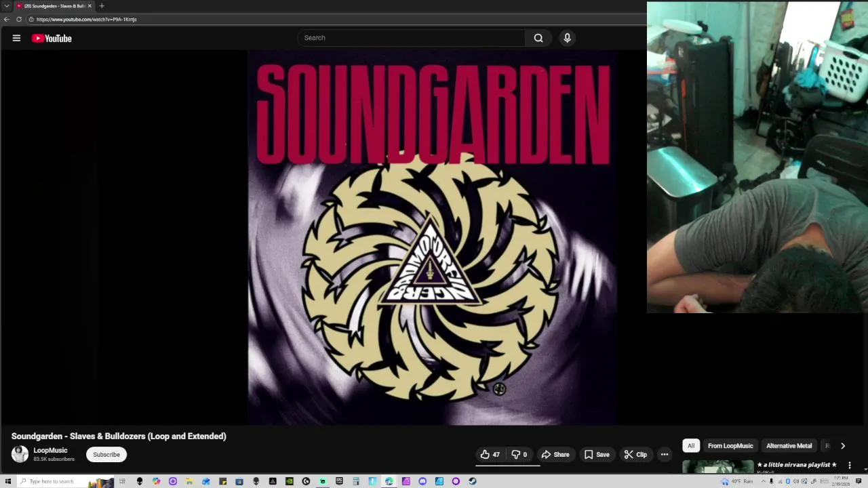Open the Epic Games taskbar icon
Screen dimensions: 868x488
click(339, 481)
